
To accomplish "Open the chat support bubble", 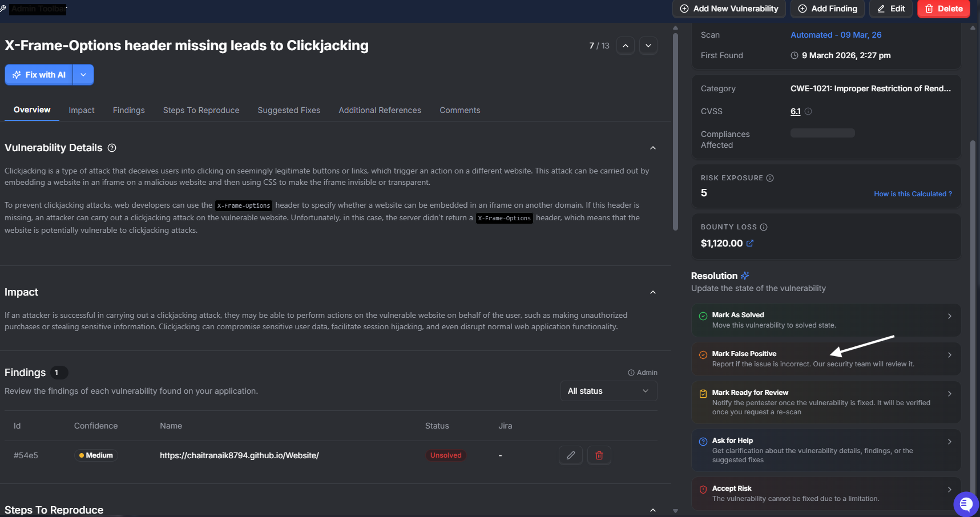I will click(x=966, y=504).
